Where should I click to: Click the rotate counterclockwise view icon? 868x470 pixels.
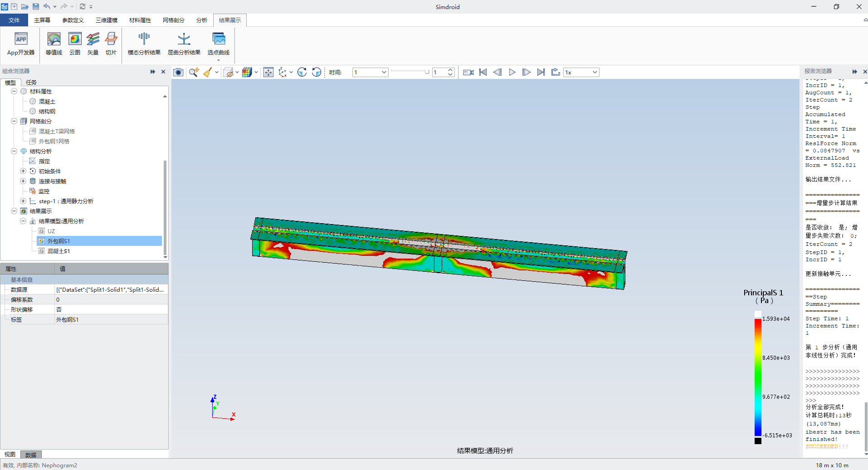317,72
